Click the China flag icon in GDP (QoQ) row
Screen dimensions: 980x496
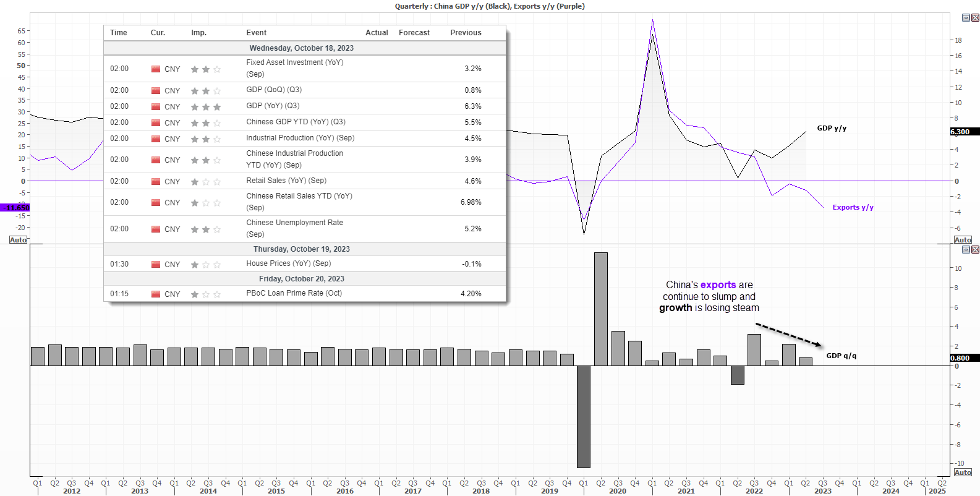156,90
